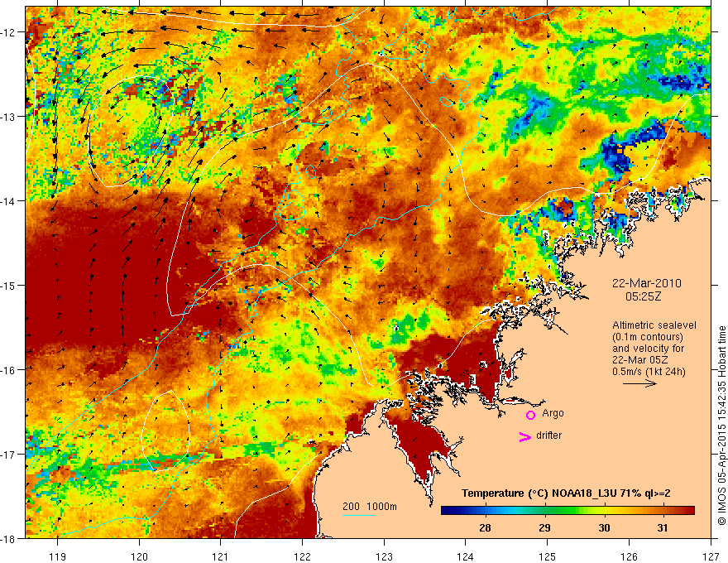This screenshot has width=728, height=563.
Task: Click the '200 1000m' isobath label
Action: coord(370,507)
